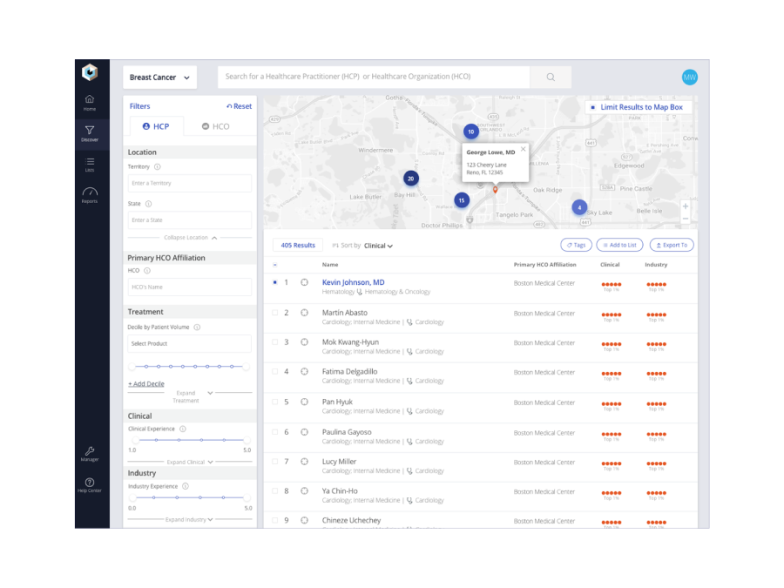The image size is (784, 588).
Task: Click the HCP/HCO search field
Action: (374, 77)
